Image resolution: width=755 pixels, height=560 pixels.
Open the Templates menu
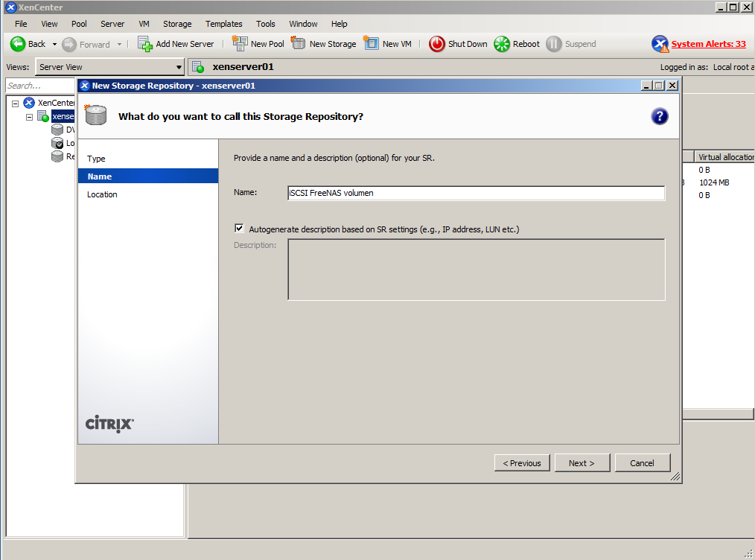[223, 24]
